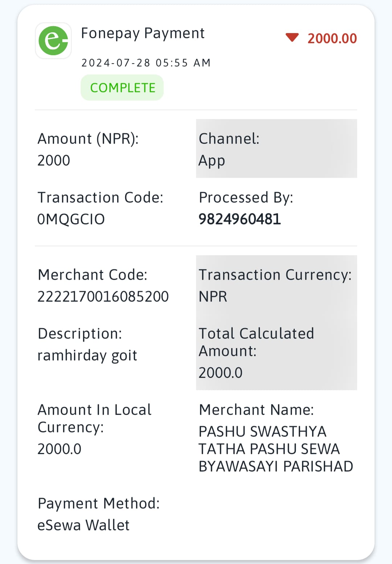The width and height of the screenshot is (392, 564).
Task: Tap the green eSewa logo icon
Action: click(53, 41)
